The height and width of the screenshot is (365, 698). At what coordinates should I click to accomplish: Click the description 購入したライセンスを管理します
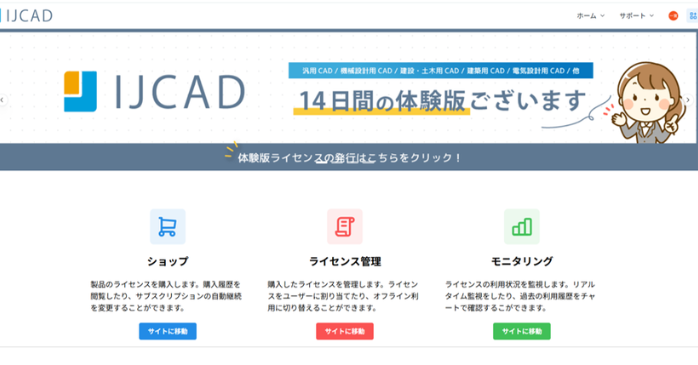(343, 296)
